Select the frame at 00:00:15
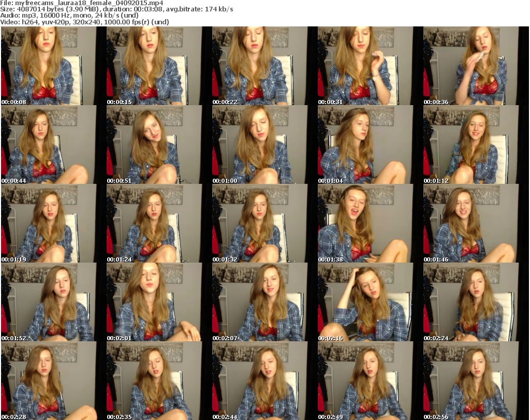 (159, 66)
